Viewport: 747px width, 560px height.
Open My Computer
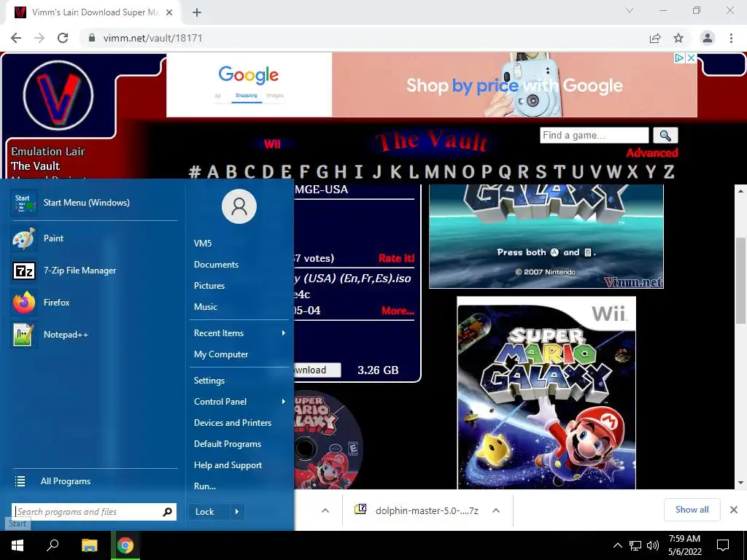click(x=220, y=354)
